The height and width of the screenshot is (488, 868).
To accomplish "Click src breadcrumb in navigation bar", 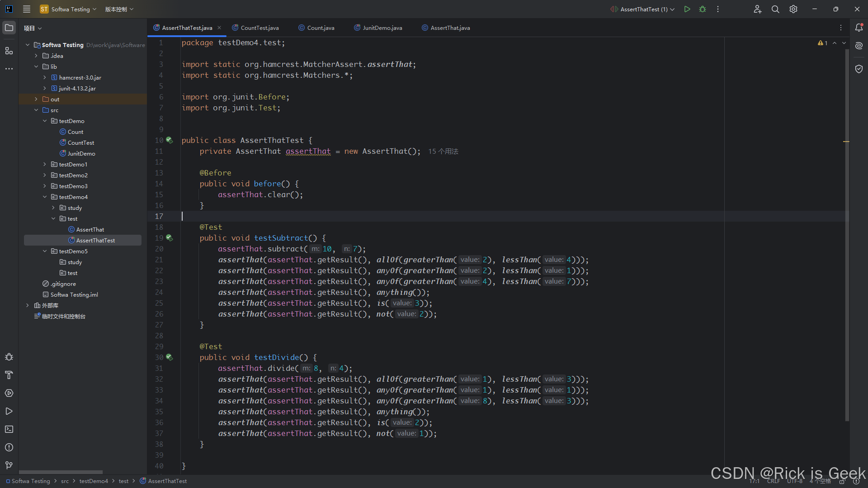I will pyautogui.click(x=65, y=481).
